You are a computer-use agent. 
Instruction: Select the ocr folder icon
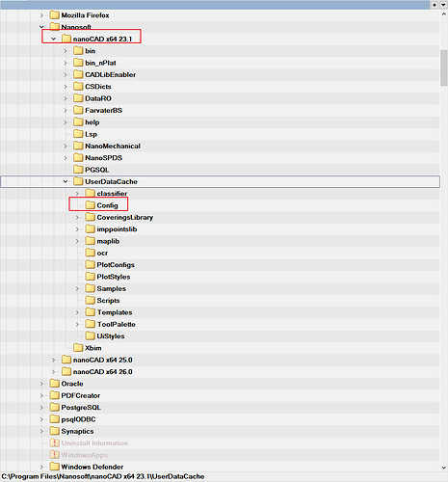pyautogui.click(x=91, y=253)
